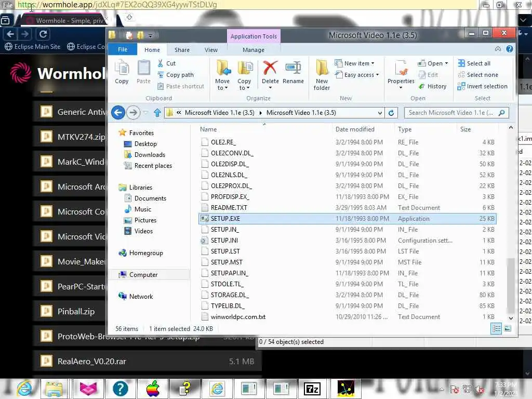532x399 pixels.
Task: Go up one folder level arrow
Action: pos(157,113)
